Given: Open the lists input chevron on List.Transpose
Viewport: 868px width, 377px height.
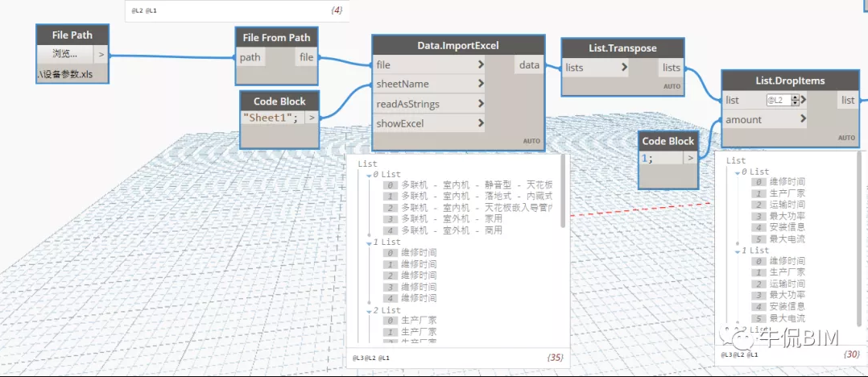Looking at the screenshot, I should click(x=625, y=68).
